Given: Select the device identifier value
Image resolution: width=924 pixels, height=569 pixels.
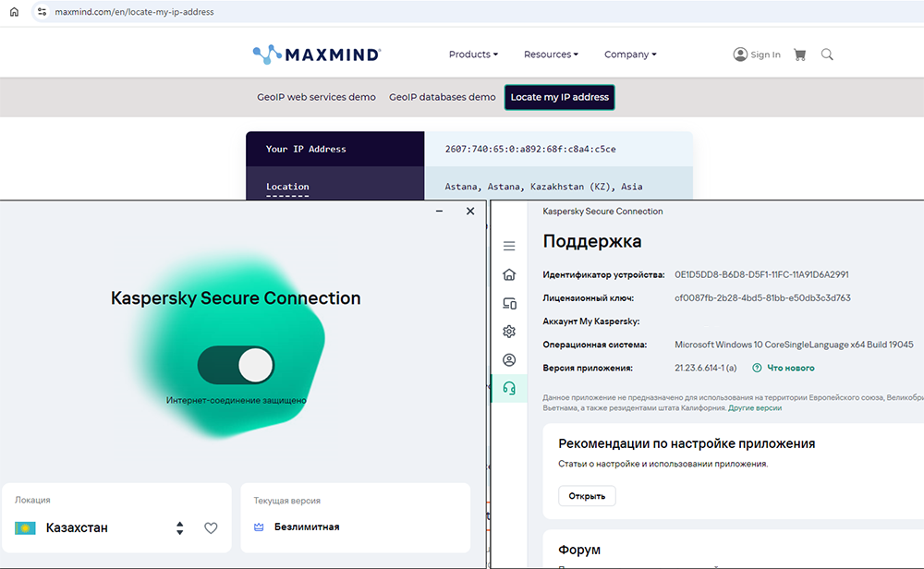Looking at the screenshot, I should [x=761, y=274].
